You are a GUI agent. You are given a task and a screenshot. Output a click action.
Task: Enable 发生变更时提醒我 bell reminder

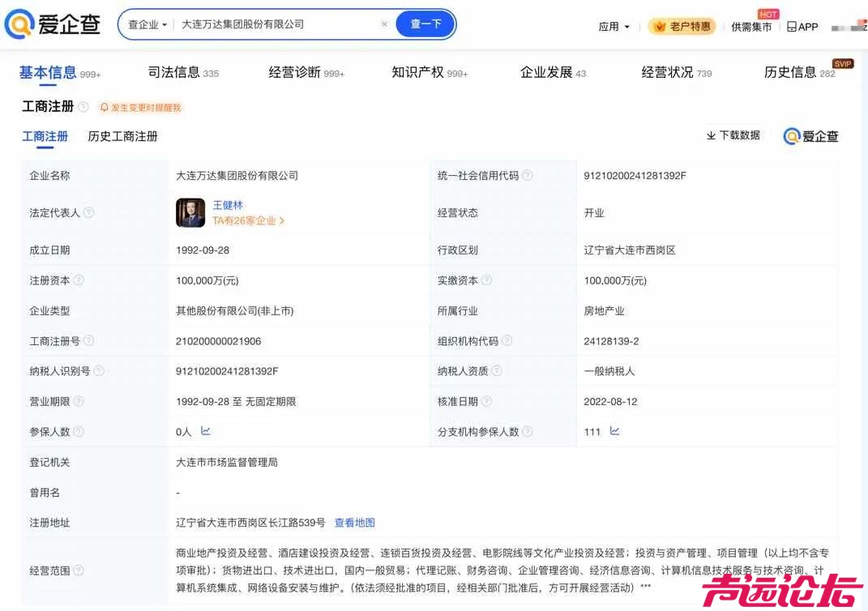coord(140,107)
